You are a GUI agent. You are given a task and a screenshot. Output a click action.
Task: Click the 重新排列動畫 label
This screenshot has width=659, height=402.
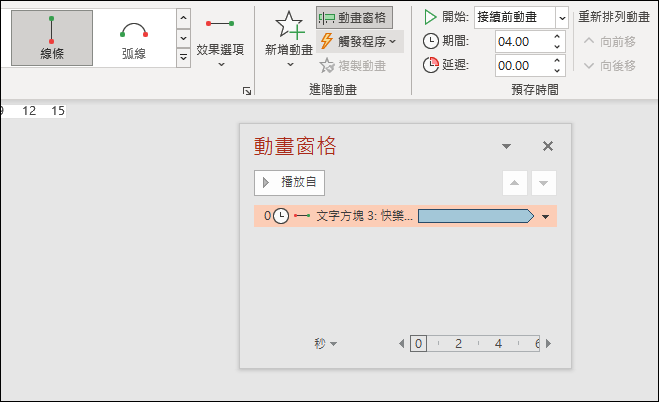click(614, 17)
